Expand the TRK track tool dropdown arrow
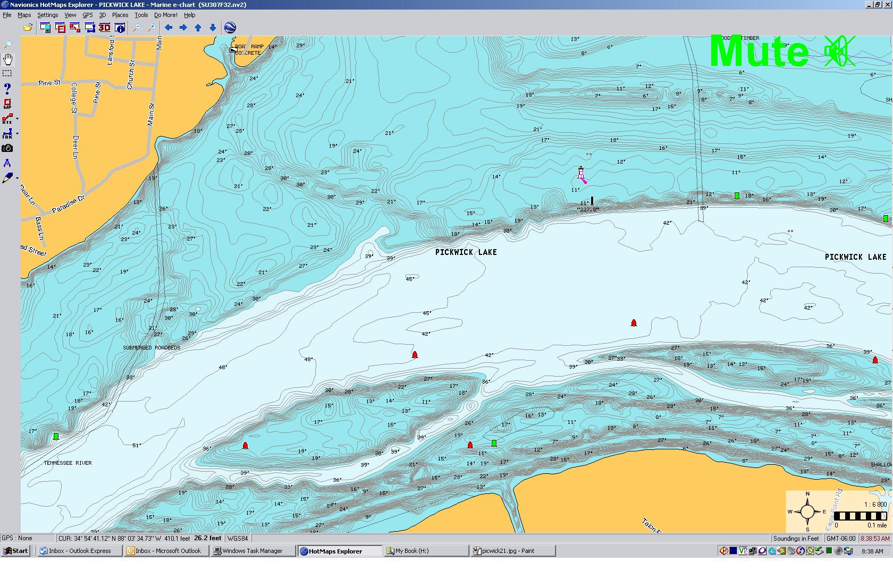This screenshot has height=588, width=893. click(17, 134)
